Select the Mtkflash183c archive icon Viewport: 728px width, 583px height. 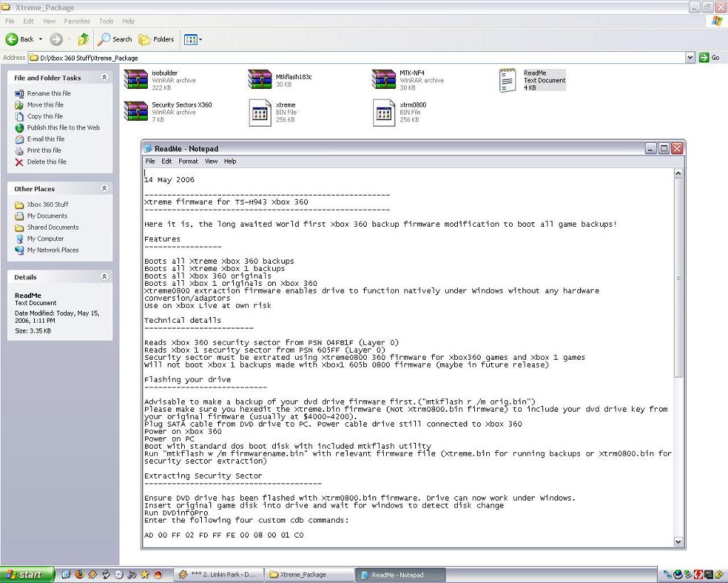pyautogui.click(x=260, y=80)
